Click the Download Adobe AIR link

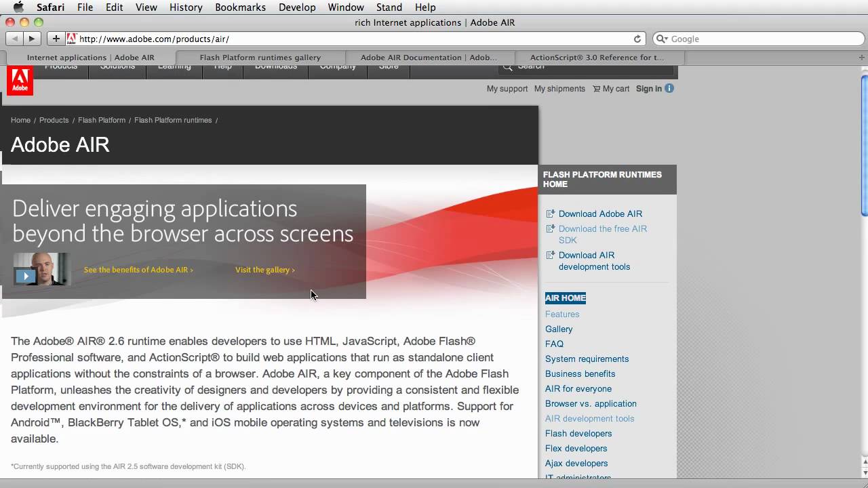(600, 214)
